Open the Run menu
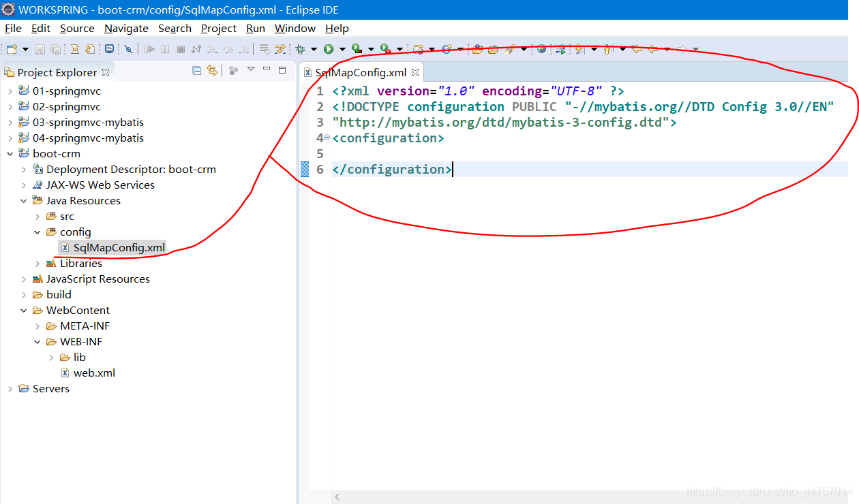The width and height of the screenshot is (859, 504). [x=256, y=28]
